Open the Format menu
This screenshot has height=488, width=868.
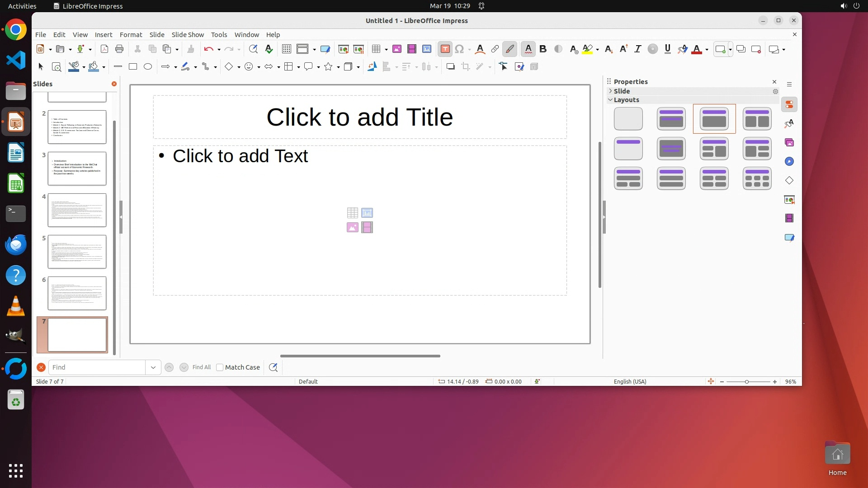pos(131,35)
